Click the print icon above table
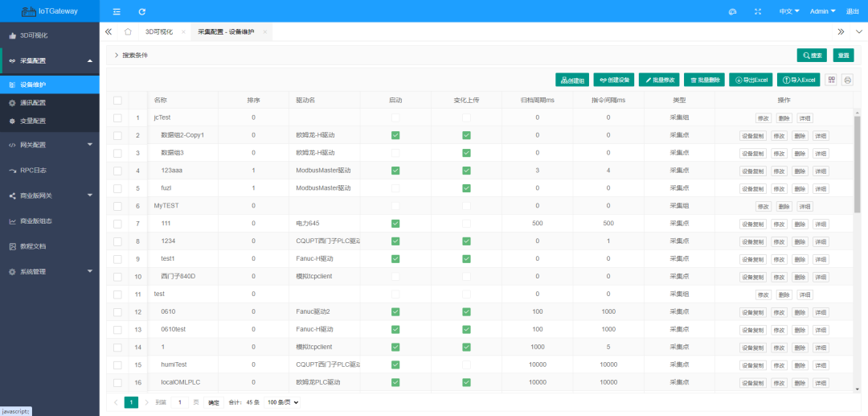868x416 pixels. tap(848, 80)
